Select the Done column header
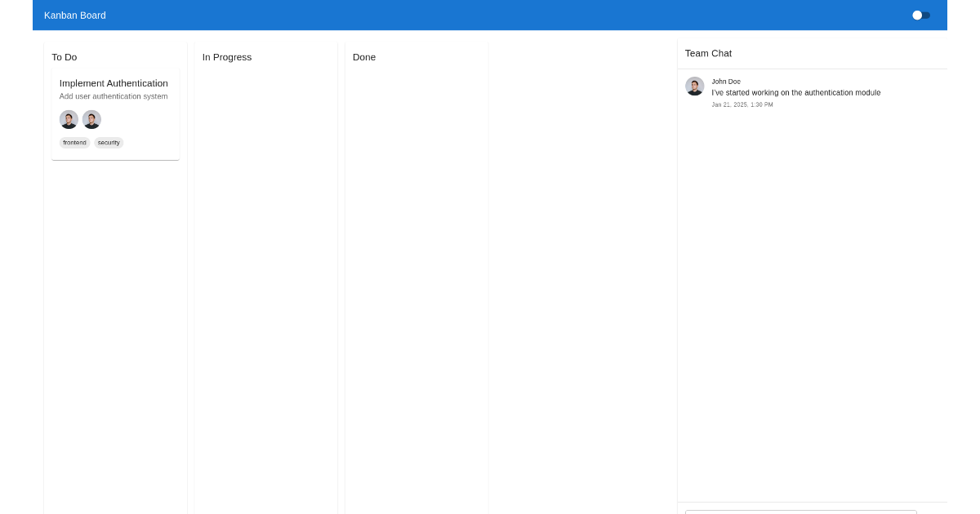 coord(364,57)
